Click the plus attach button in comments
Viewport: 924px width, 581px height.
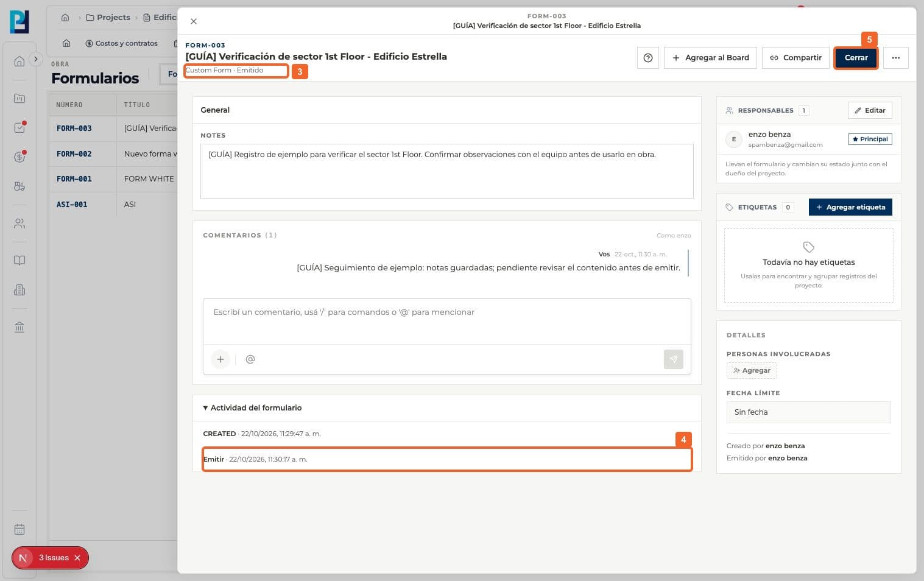(220, 359)
